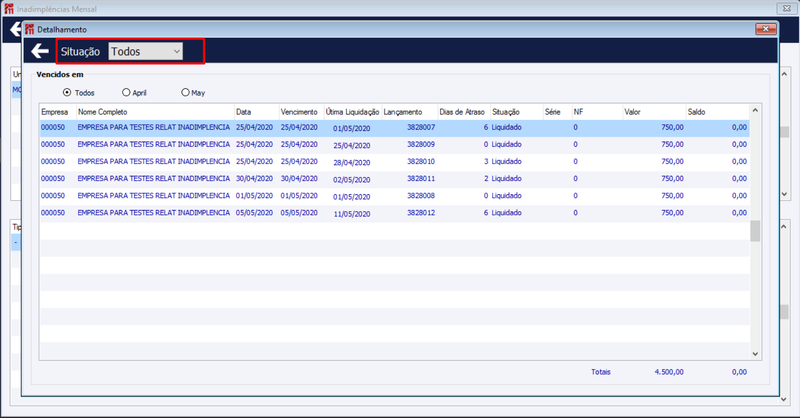Click the back arrow in Inadimplências Mensal window
This screenshot has height=418, width=800.
click(x=16, y=30)
